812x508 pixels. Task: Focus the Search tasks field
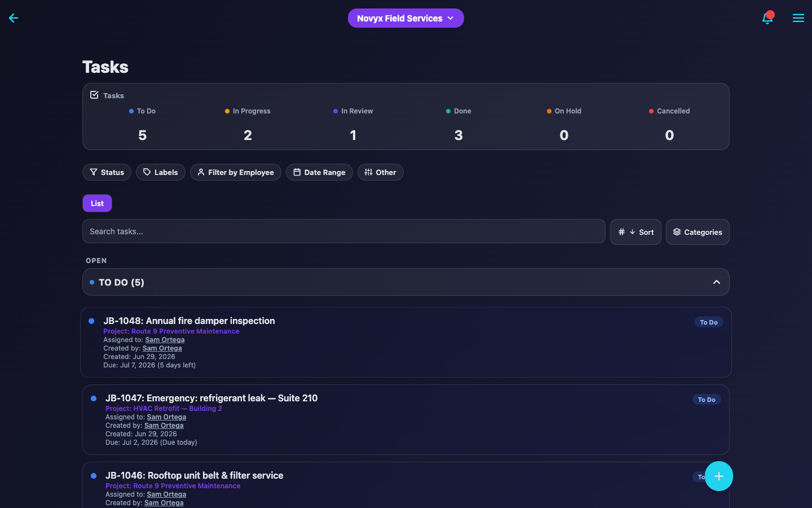click(x=344, y=231)
